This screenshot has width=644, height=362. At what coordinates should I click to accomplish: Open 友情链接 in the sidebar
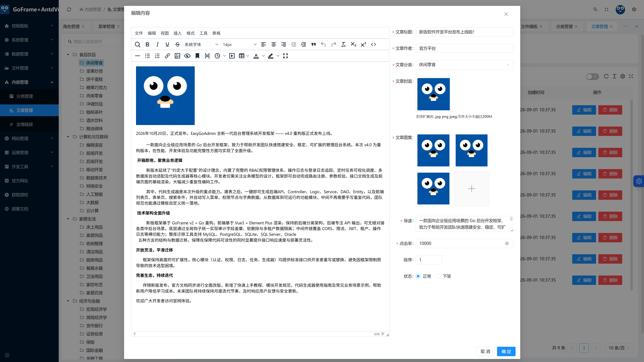pos(29,124)
